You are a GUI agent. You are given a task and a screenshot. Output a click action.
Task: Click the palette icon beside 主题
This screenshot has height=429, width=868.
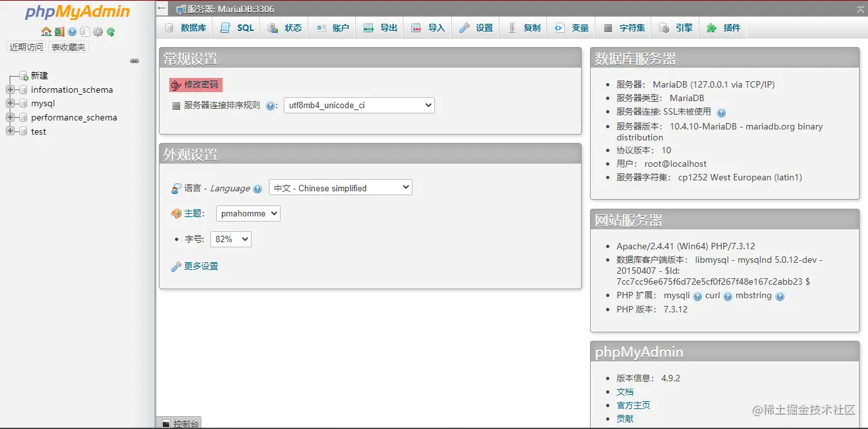176,214
